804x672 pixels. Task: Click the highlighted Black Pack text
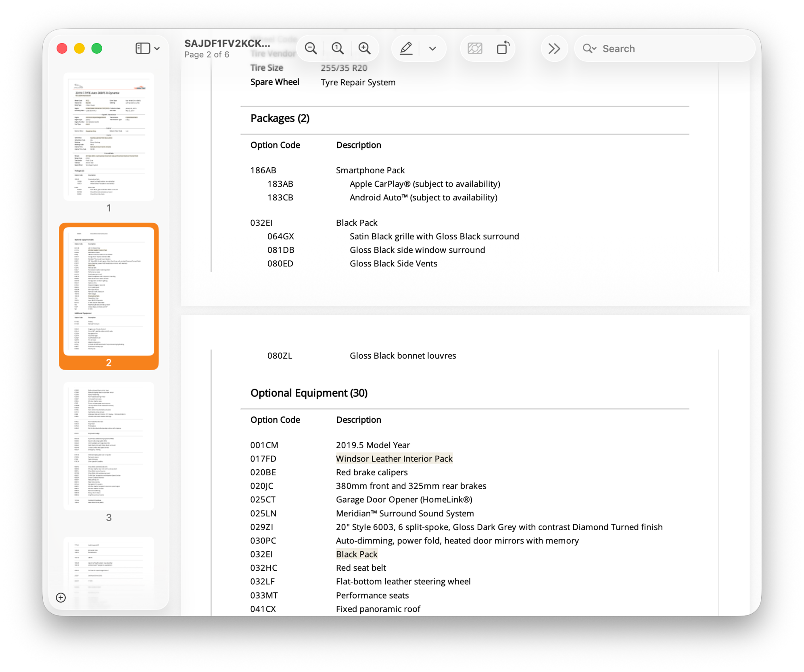point(356,554)
